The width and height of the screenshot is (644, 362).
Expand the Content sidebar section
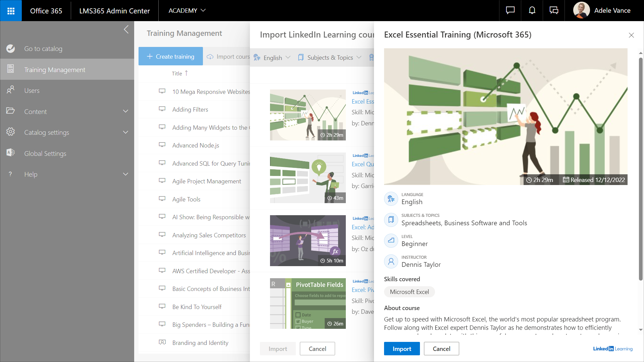point(125,111)
